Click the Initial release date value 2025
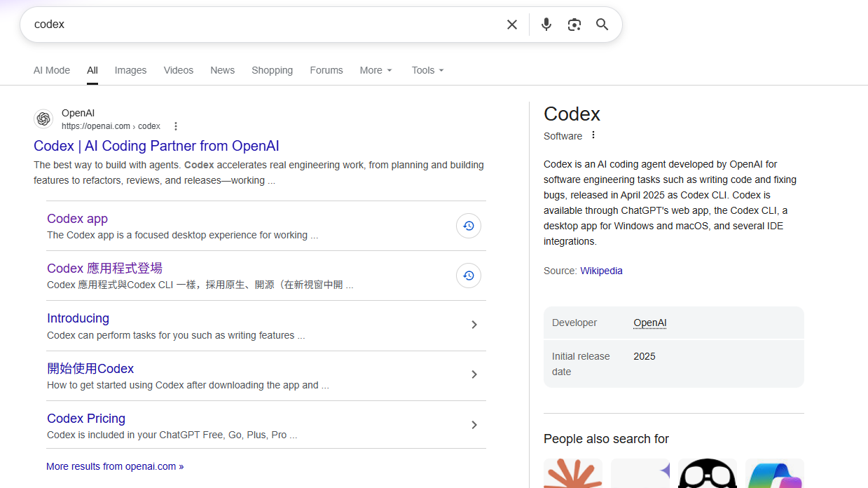 [x=645, y=356]
